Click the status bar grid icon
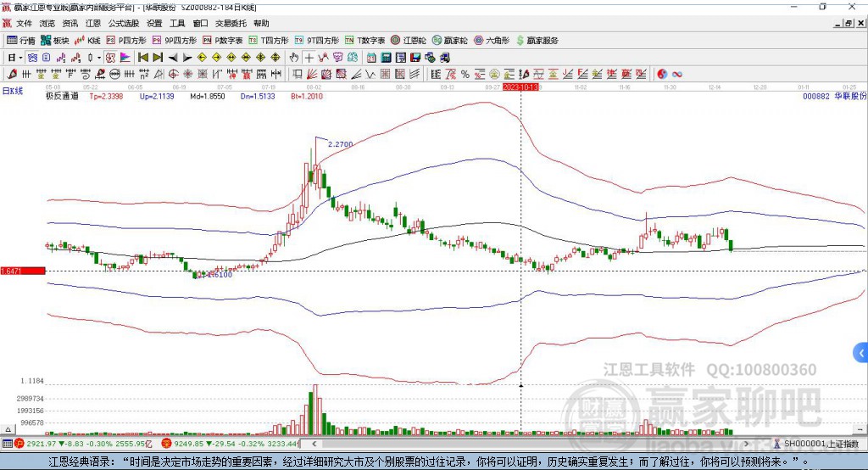Viewport: 868px width, 470px height. click(x=7, y=444)
